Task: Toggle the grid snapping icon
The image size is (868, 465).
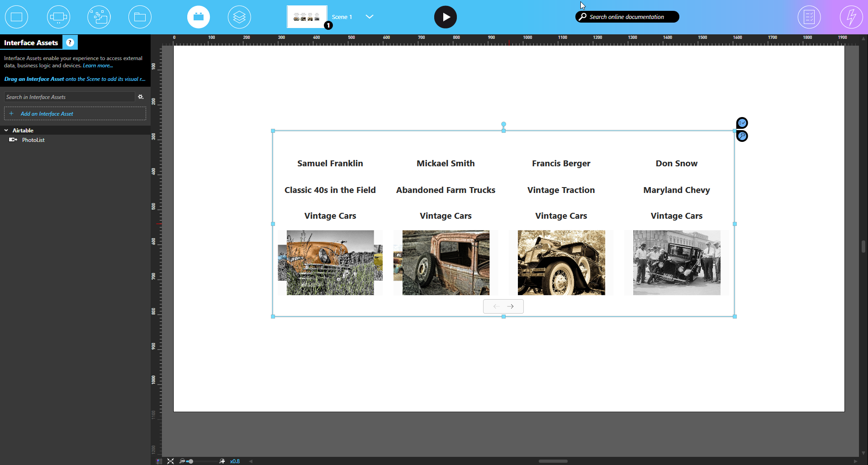Action: [159, 461]
